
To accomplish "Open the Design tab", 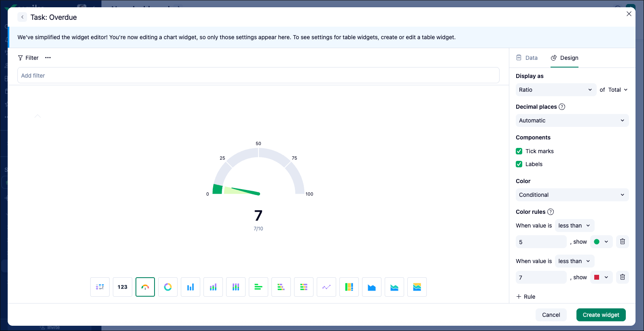I will pyautogui.click(x=565, y=58).
